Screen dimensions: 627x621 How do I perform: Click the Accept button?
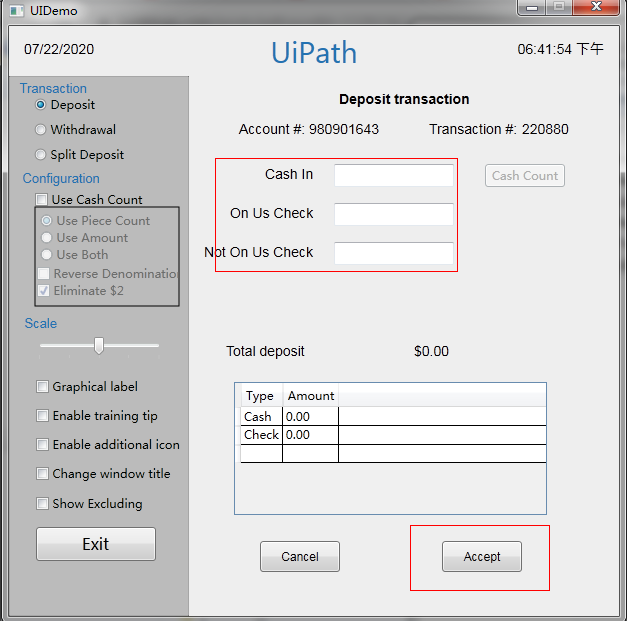(x=482, y=557)
